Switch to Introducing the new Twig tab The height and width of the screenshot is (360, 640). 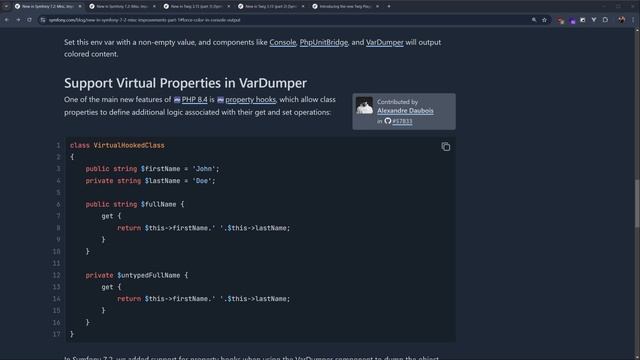click(x=345, y=7)
